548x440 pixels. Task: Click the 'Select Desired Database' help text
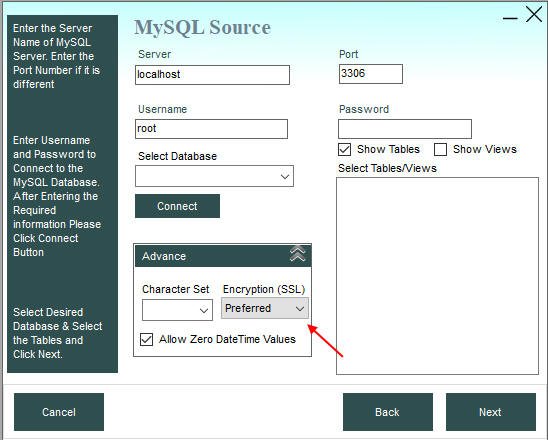tap(58, 333)
